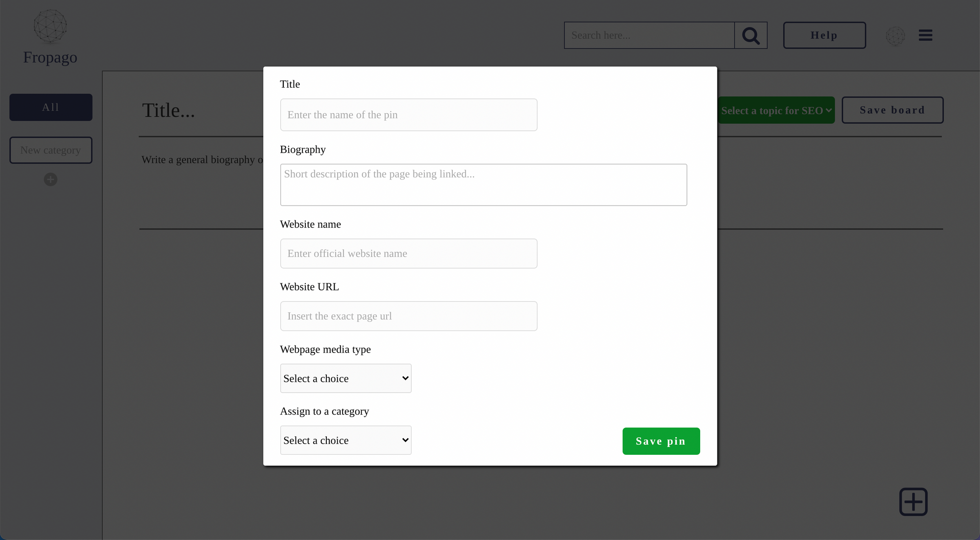Click the Website name input field
Screen dimensions: 980x540
tap(409, 254)
